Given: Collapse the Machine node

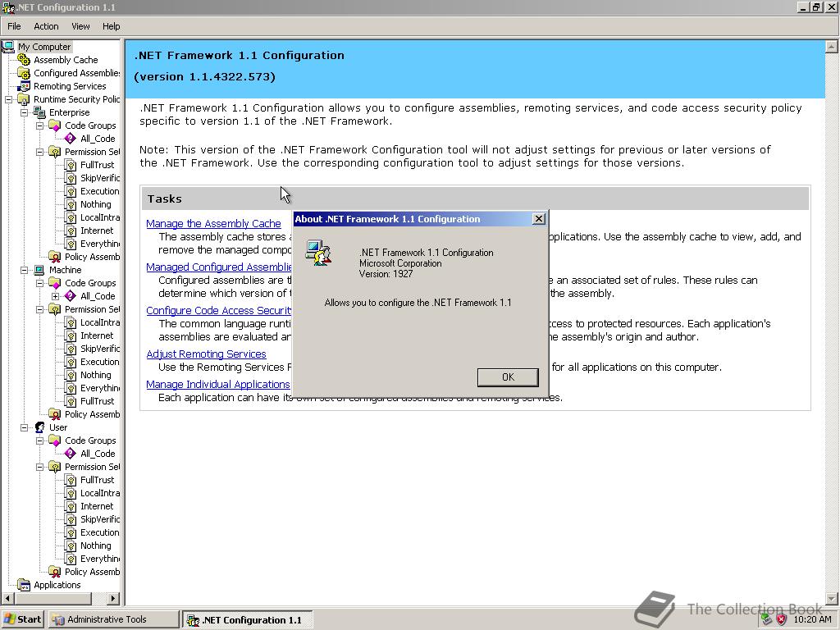Looking at the screenshot, I should click(x=24, y=270).
